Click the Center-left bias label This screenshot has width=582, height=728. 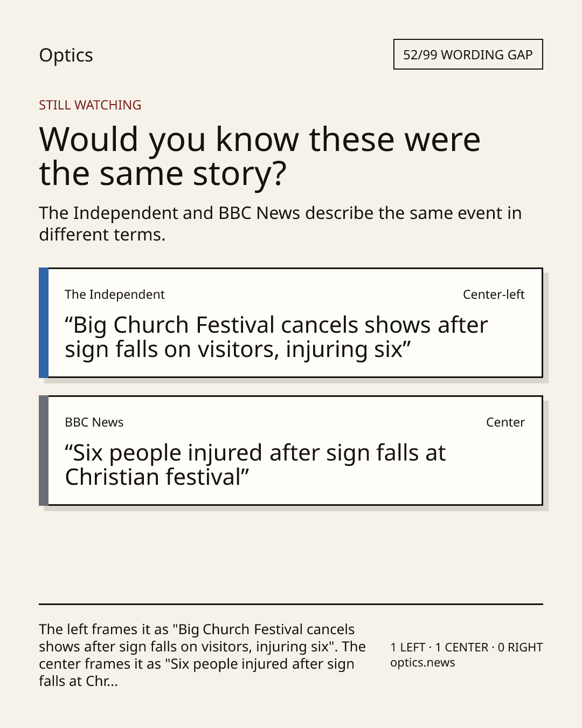point(494,294)
